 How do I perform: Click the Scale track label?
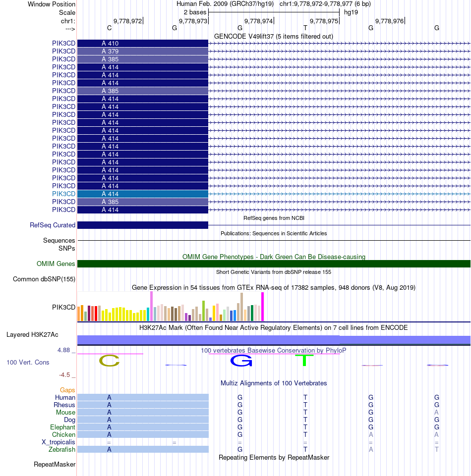coord(67,13)
